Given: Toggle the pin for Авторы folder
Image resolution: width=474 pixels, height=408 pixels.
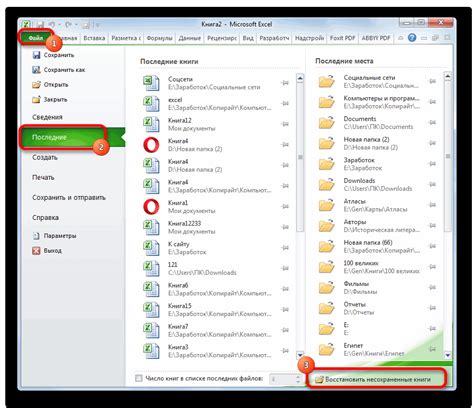Looking at the screenshot, I should (x=432, y=225).
